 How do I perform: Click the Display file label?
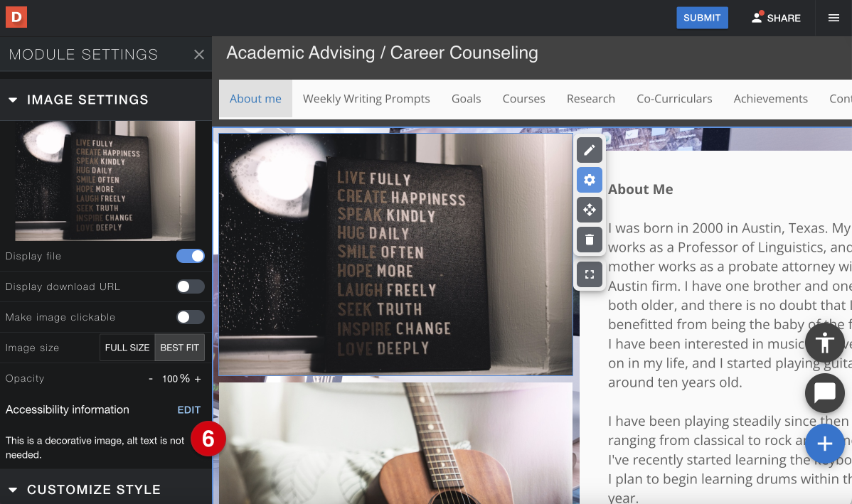(33, 257)
